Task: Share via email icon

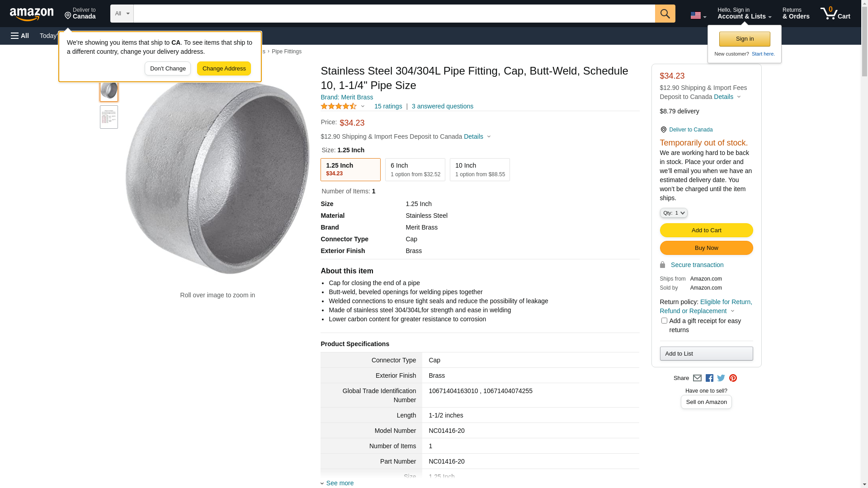Action: (697, 378)
